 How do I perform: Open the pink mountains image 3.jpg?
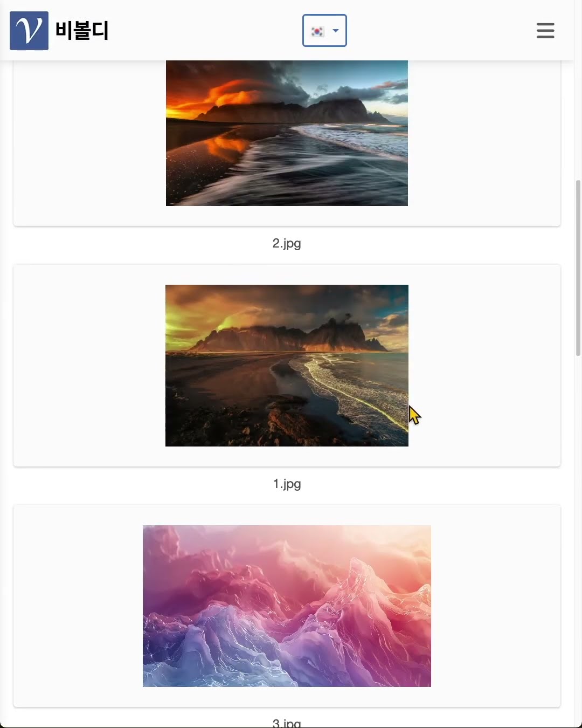point(287,606)
